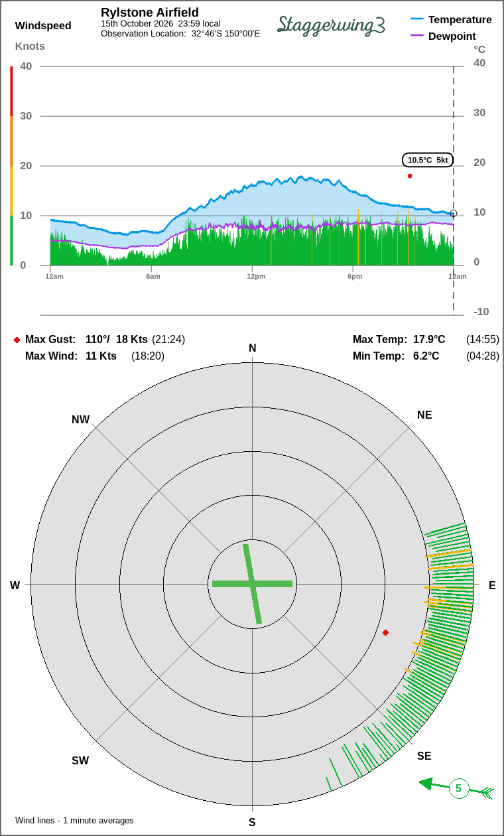The height and width of the screenshot is (836, 504).
Task: Click the S compass label
Action: point(252,822)
